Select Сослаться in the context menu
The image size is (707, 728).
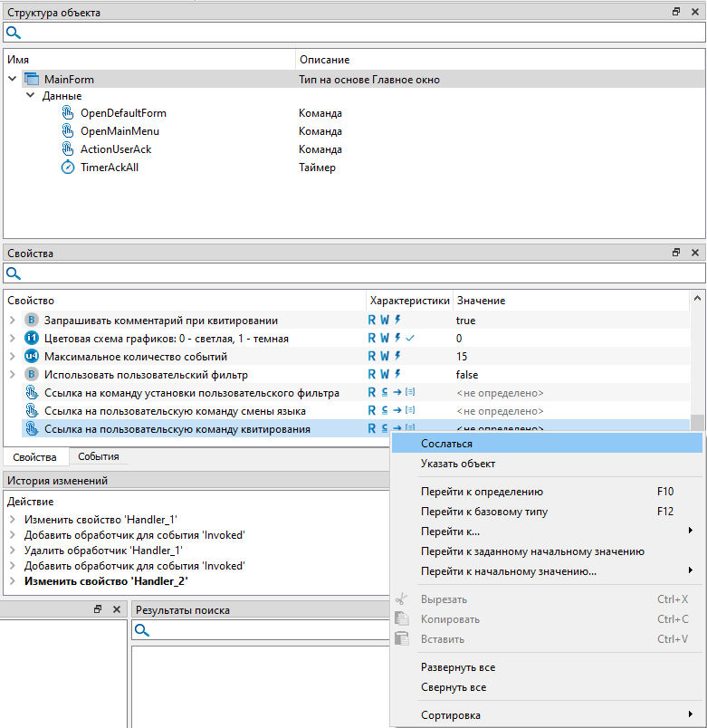click(x=446, y=444)
